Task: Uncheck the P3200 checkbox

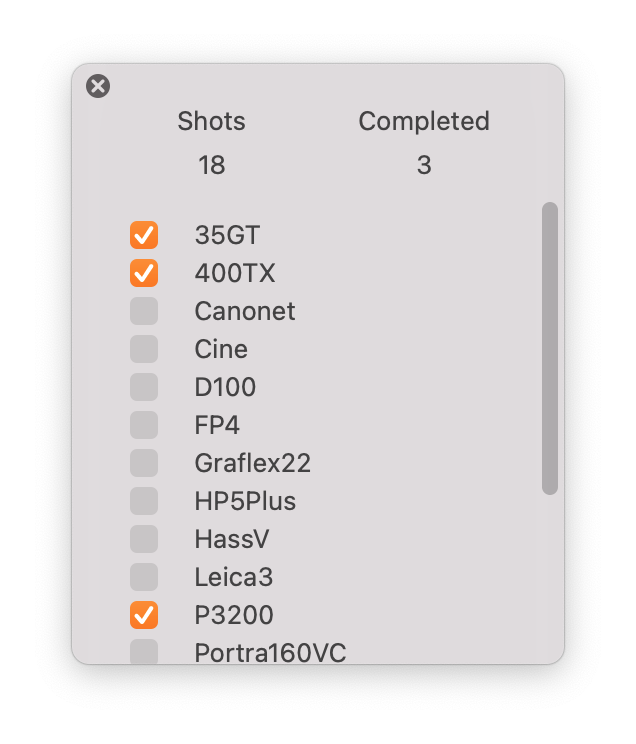Action: 144,615
